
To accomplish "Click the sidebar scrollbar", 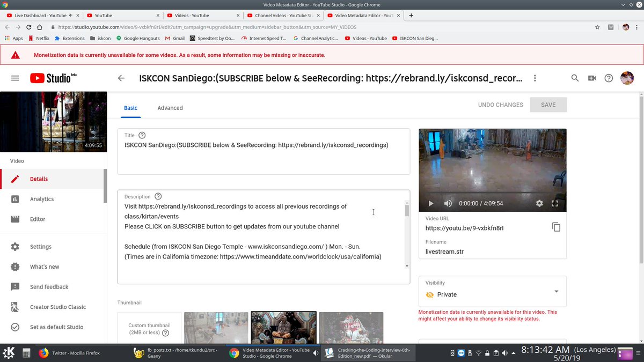I will [x=105, y=186].
